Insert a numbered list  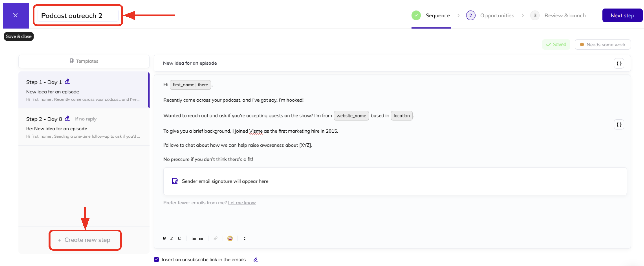[x=193, y=238]
